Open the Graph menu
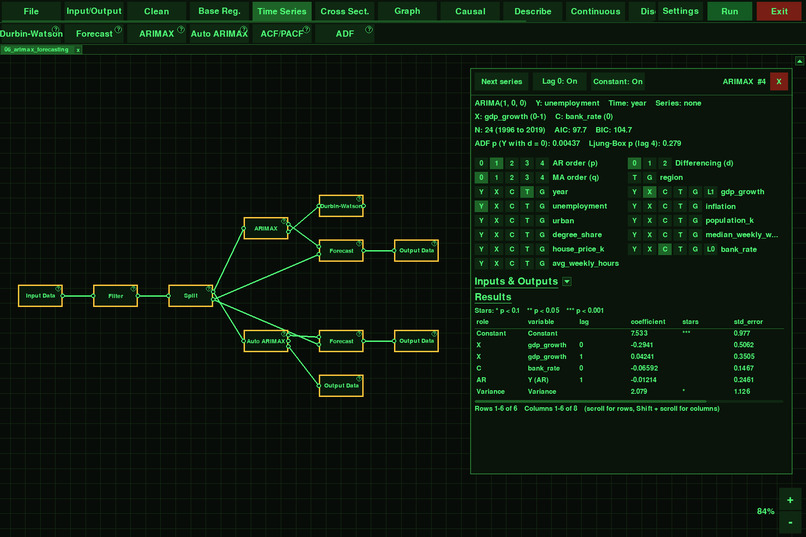The width and height of the screenshot is (806, 537). point(407,11)
